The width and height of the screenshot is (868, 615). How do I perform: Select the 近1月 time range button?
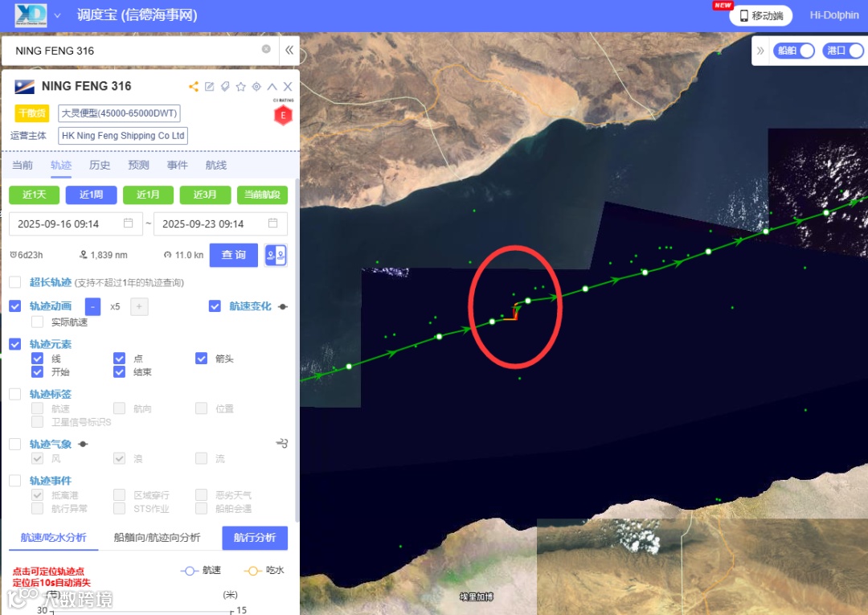tap(148, 195)
